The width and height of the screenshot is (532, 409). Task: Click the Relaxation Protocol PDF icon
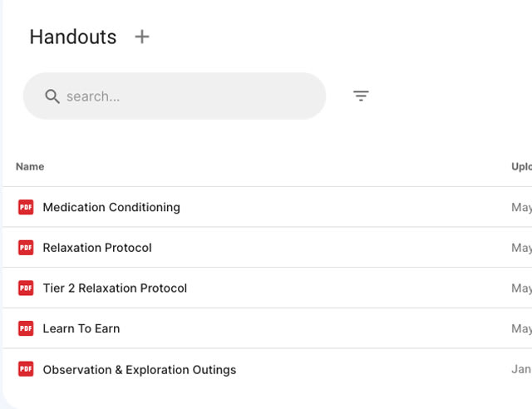(x=26, y=248)
